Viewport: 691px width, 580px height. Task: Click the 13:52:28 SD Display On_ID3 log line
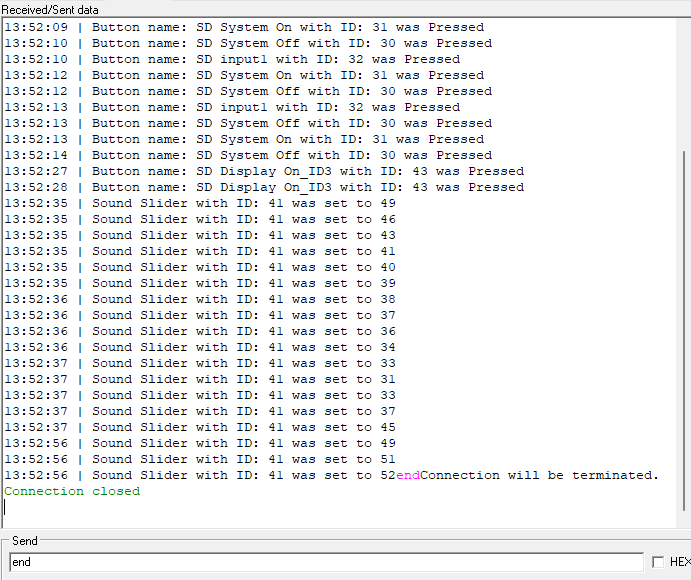click(264, 187)
